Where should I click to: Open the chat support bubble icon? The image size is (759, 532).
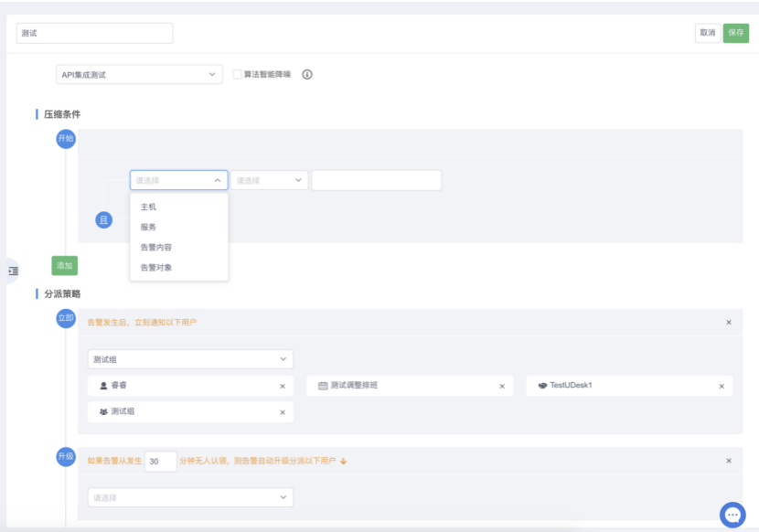point(732,515)
